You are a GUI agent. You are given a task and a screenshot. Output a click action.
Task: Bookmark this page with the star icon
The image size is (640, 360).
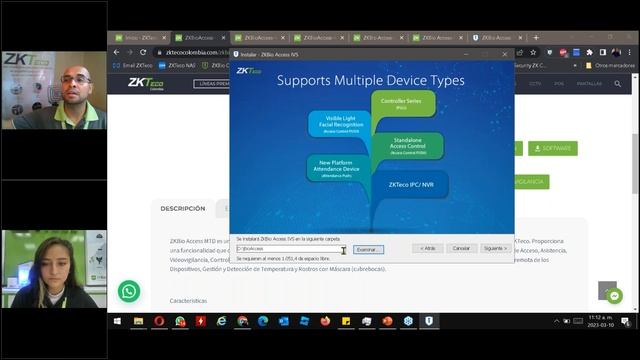click(533, 53)
